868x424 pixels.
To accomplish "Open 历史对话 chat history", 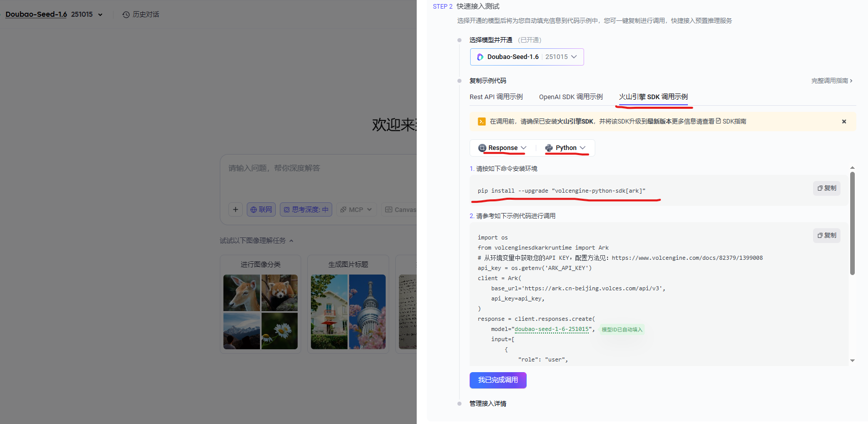I will (141, 14).
